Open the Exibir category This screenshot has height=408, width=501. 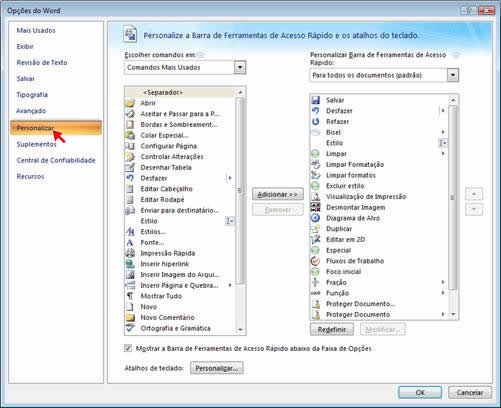pyautogui.click(x=25, y=46)
